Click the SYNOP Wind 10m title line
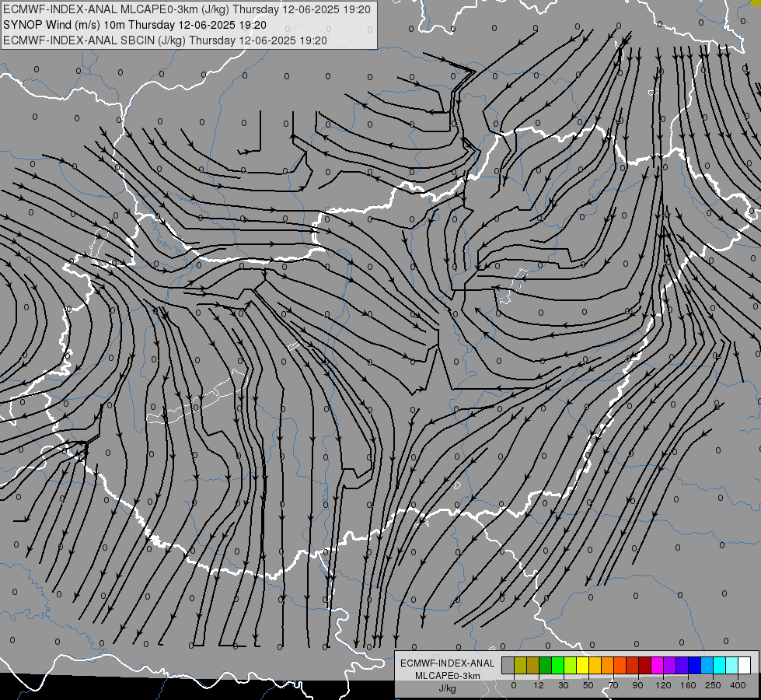 click(134, 25)
